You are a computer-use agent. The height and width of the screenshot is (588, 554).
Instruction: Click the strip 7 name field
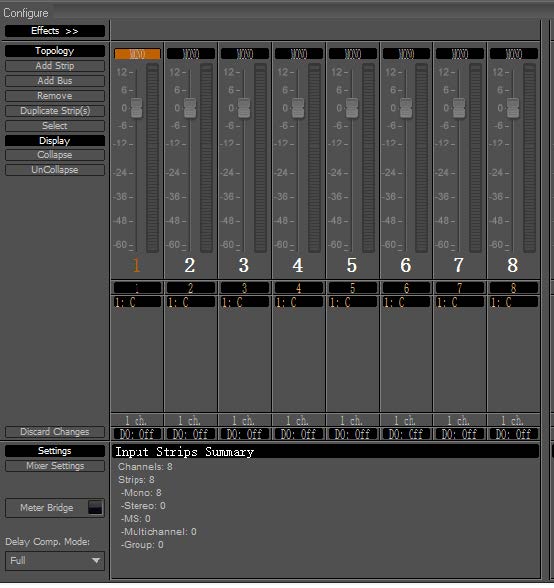[460, 288]
